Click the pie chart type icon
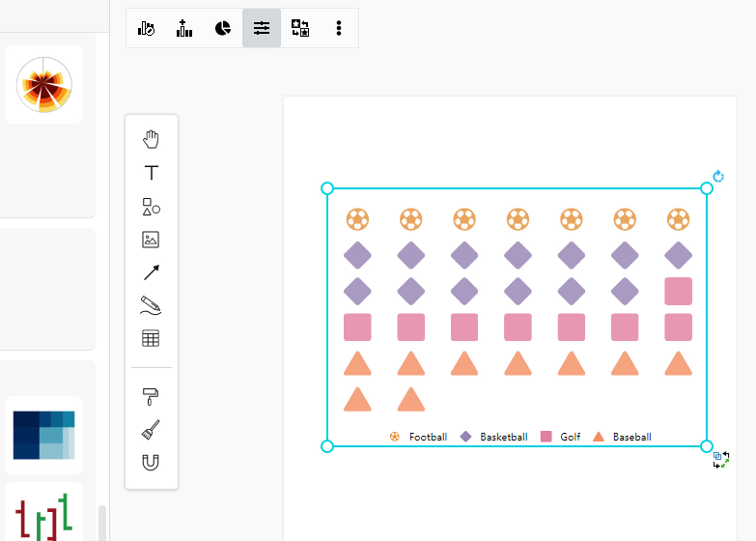Screen dimensions: 756x541 pyautogui.click(x=223, y=28)
